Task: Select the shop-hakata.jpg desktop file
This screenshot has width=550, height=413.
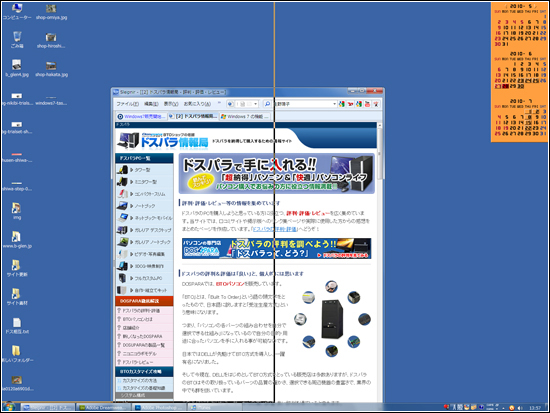Action: 51,68
